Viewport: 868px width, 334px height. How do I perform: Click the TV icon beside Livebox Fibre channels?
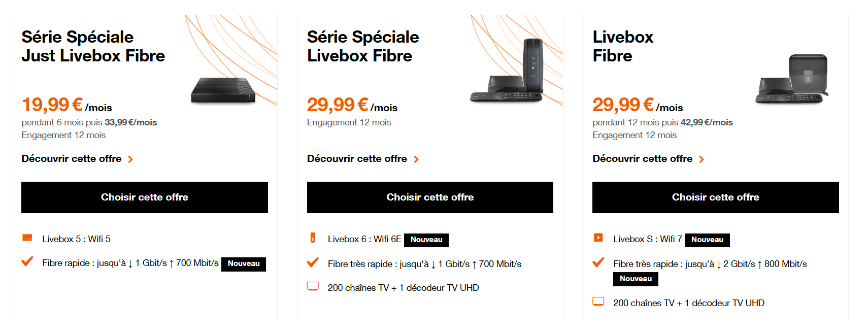click(x=598, y=302)
